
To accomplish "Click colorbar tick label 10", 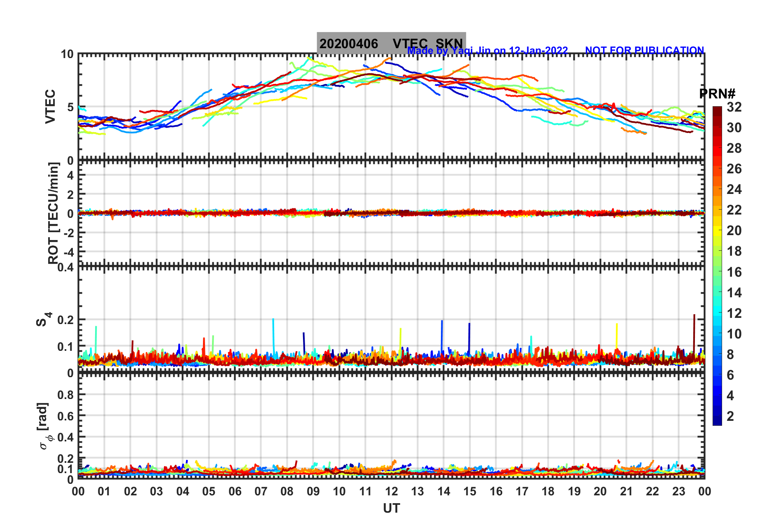I will [x=734, y=334].
